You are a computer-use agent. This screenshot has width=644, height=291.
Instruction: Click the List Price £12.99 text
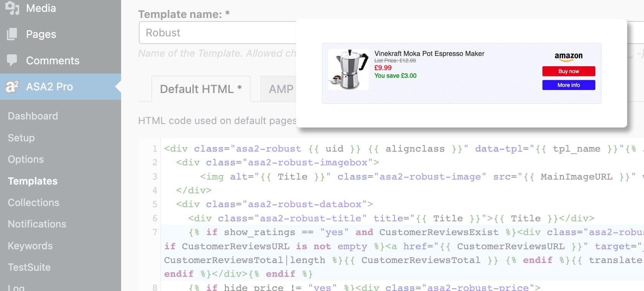pos(395,60)
